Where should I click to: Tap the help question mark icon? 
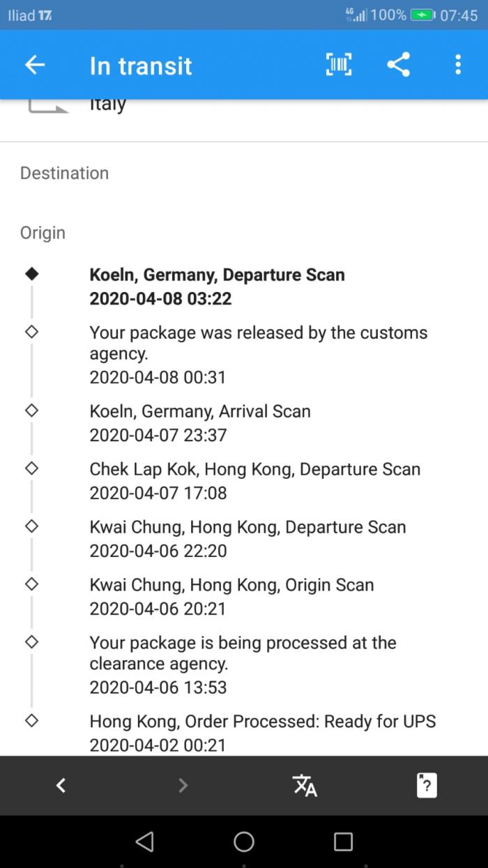[426, 786]
